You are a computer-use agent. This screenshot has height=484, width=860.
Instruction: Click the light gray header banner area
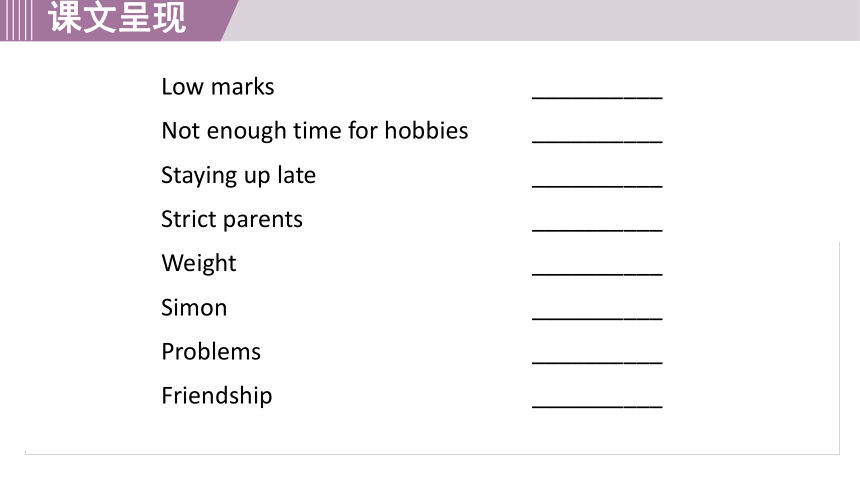(x=548, y=20)
